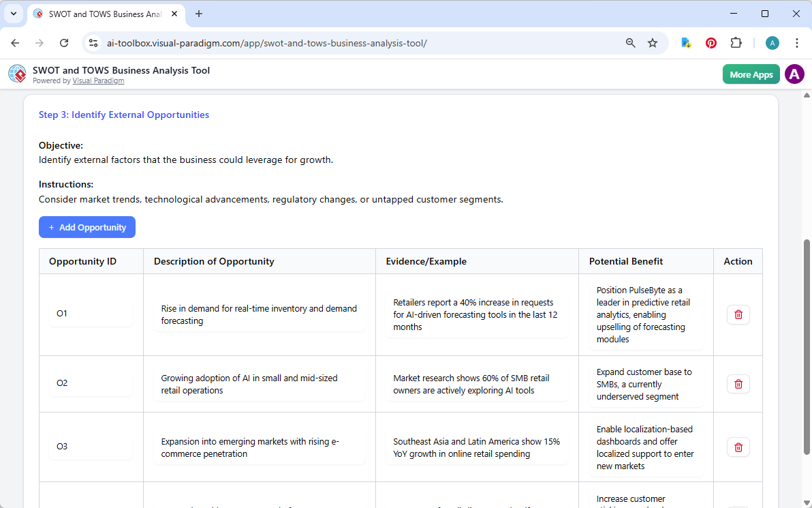Click the user avatar in the app header

point(794,74)
